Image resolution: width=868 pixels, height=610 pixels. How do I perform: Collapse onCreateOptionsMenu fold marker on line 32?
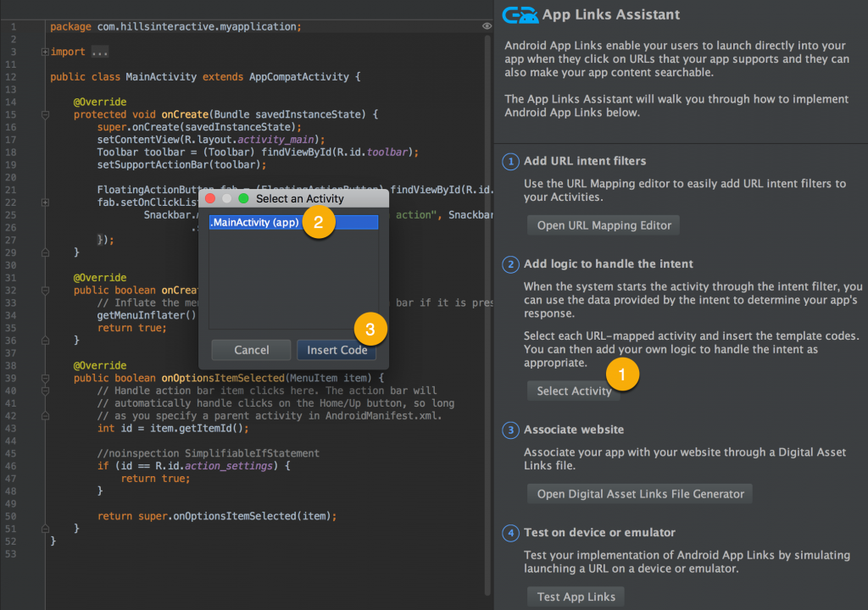(46, 291)
